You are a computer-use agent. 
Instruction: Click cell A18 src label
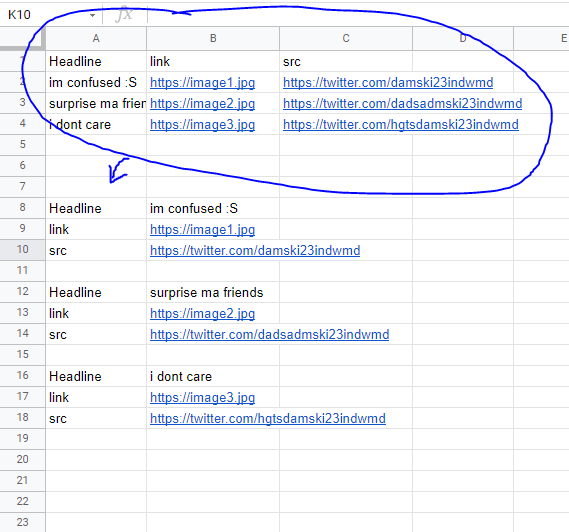(x=96, y=418)
